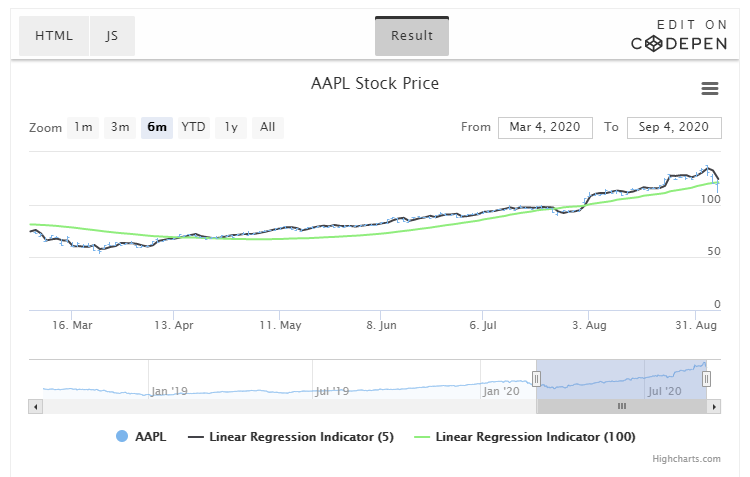
Task: Click the Zoom label text
Action: [45, 128]
